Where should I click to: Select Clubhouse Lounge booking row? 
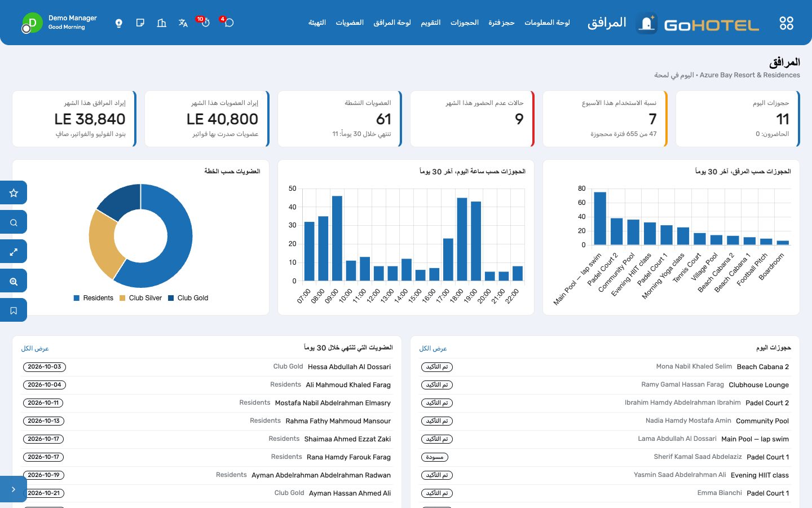coord(605,385)
